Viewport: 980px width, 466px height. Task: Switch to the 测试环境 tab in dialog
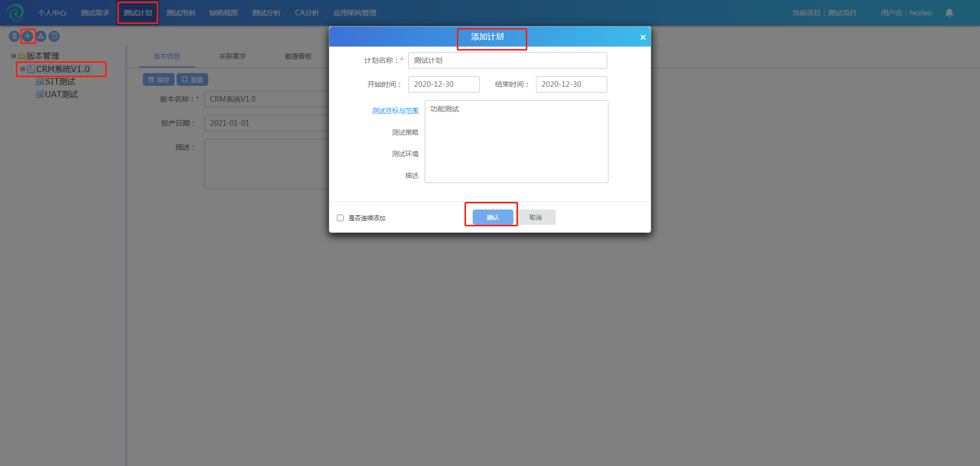[405, 154]
